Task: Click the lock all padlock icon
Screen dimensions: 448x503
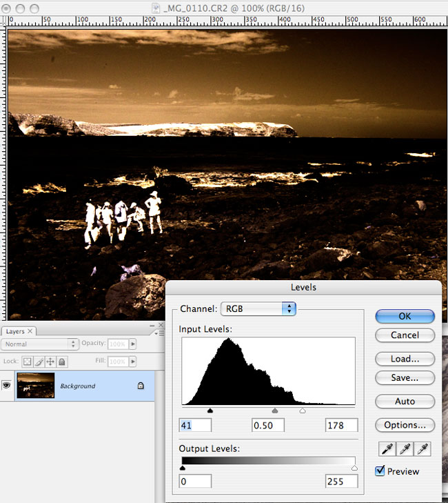Action: (61, 361)
